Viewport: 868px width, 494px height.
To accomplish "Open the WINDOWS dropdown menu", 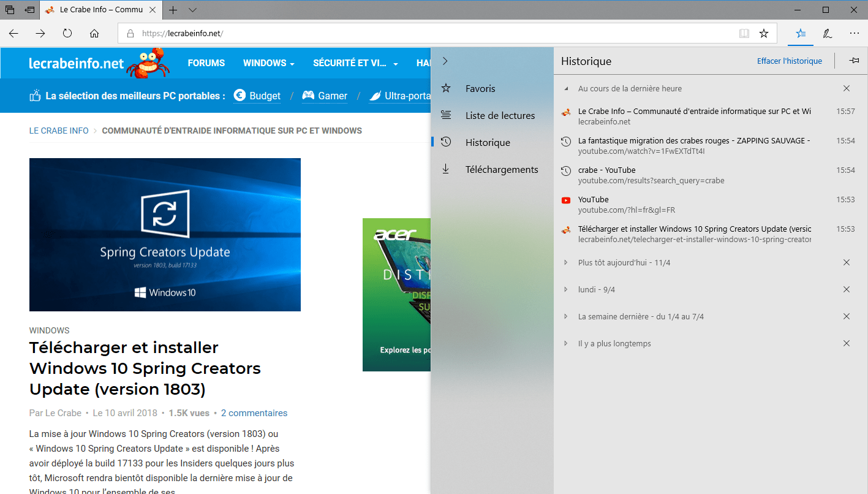I will pos(269,63).
